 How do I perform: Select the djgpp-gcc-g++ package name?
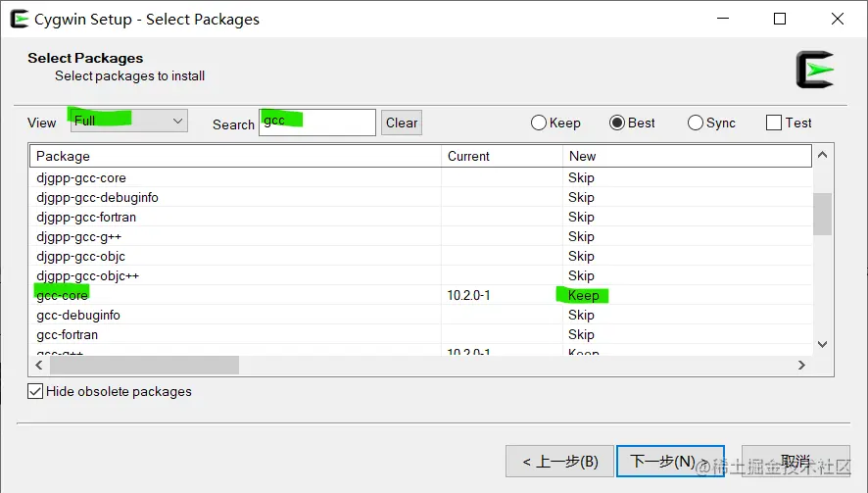(78, 236)
